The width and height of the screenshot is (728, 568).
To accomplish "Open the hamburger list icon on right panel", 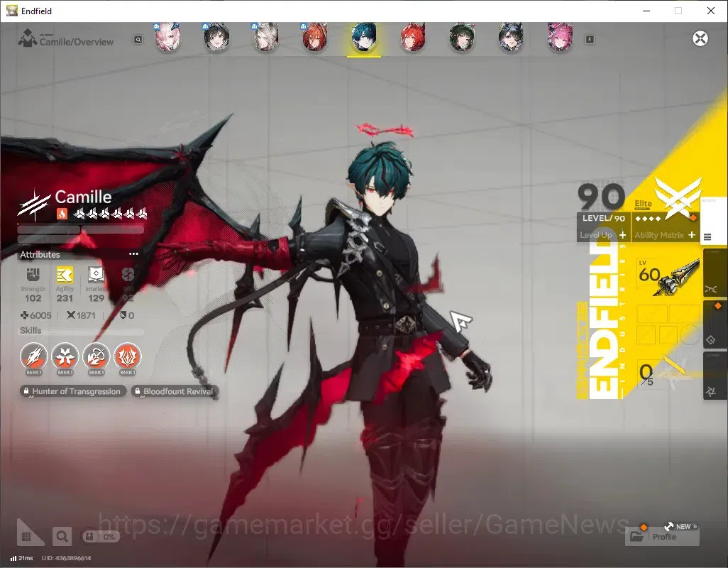I will (707, 237).
